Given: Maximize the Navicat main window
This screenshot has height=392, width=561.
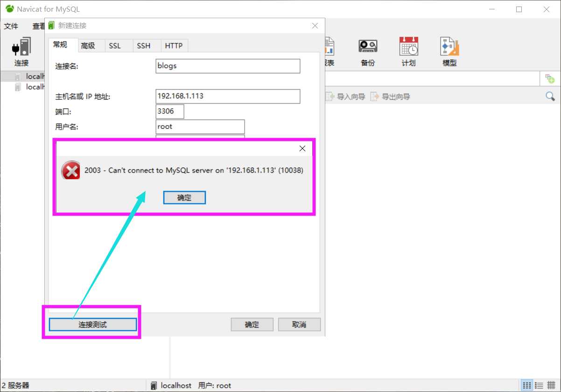Looking at the screenshot, I should pos(519,9).
